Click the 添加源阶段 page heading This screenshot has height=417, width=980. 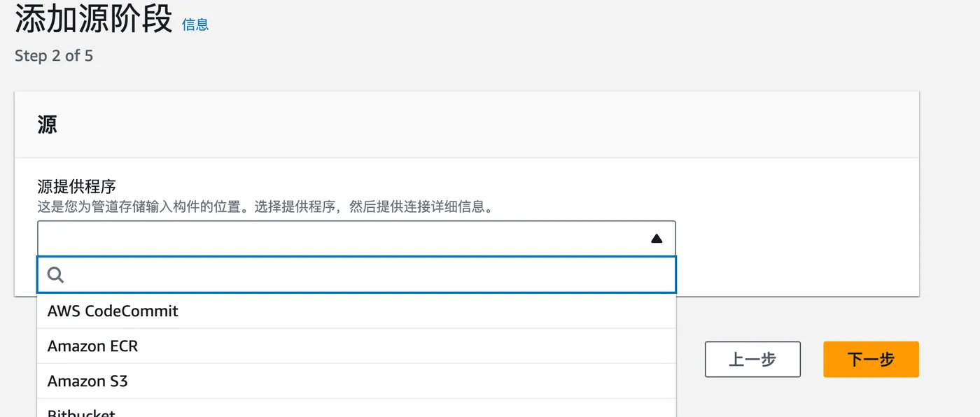93,20
